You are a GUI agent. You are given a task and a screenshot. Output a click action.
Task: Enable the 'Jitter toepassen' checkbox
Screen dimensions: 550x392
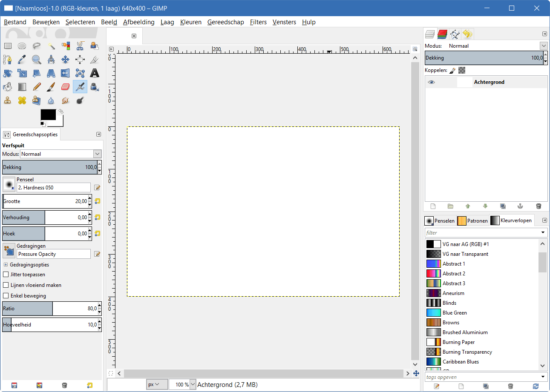pos(6,275)
